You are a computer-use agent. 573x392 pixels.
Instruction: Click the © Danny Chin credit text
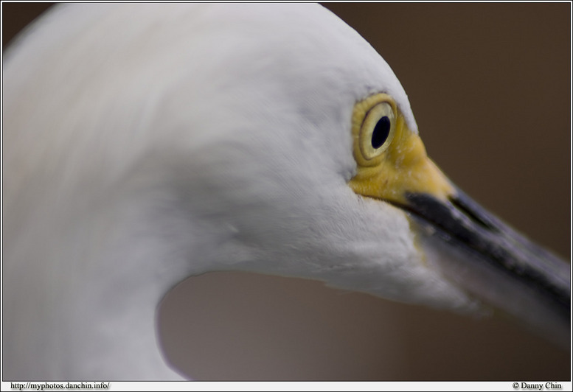537,386
